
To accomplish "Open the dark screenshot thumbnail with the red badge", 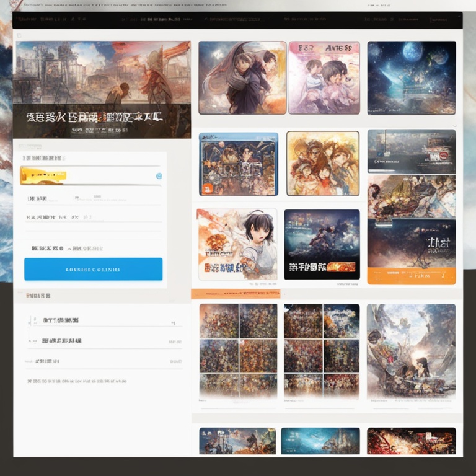I will 412,151.
